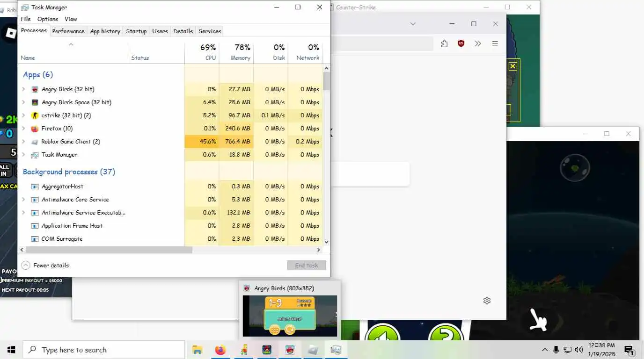Click the microphone tray icon

[x=556, y=350]
